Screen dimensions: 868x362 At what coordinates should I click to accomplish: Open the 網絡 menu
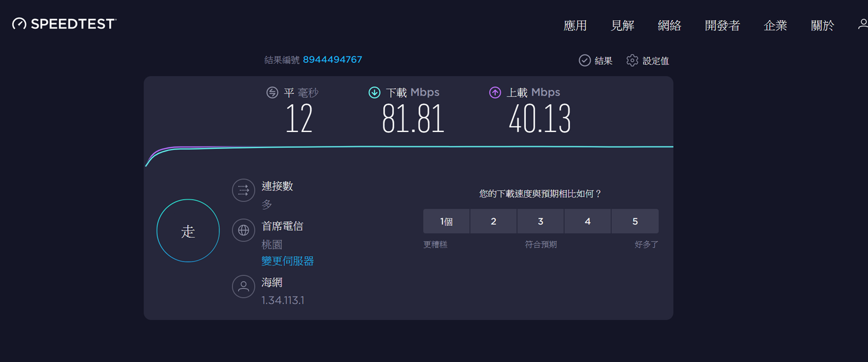(x=669, y=26)
